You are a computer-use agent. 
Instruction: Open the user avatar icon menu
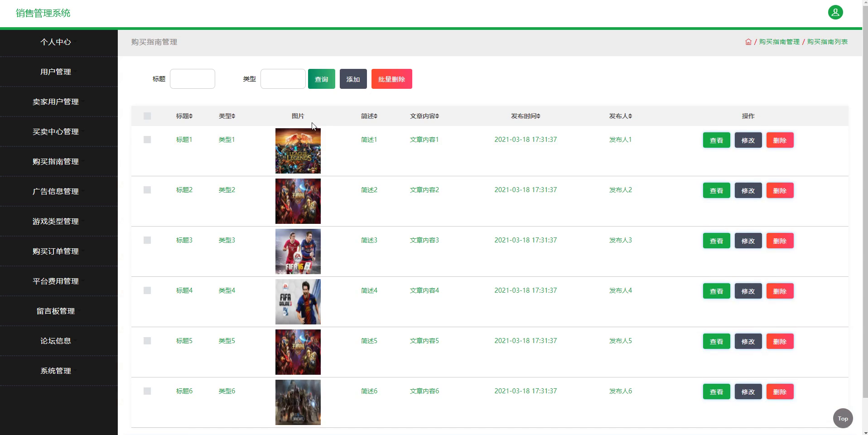pos(835,12)
